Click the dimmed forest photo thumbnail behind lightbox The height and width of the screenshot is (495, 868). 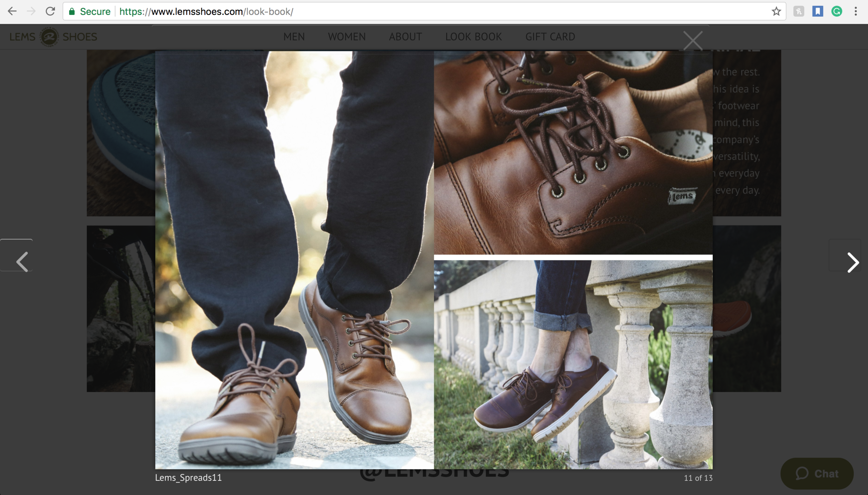click(x=121, y=309)
